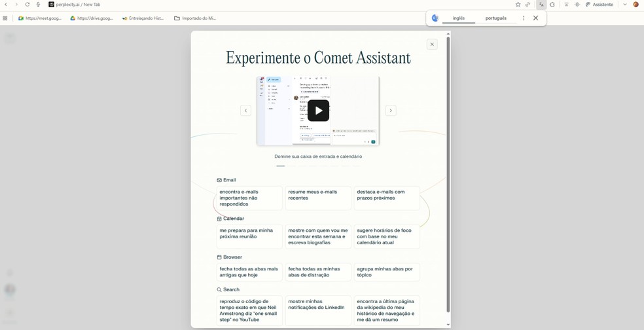
Task: Select the inglês tab in translate popup
Action: pos(459,18)
